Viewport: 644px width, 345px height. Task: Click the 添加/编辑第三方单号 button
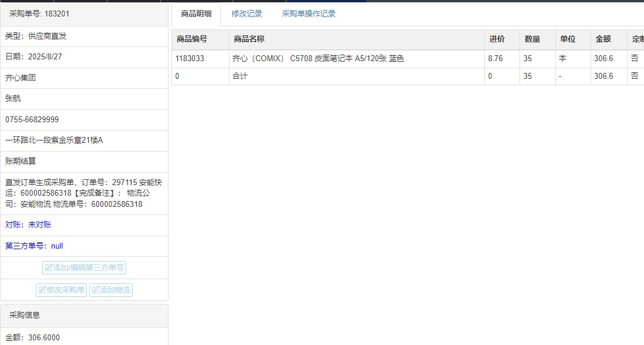tap(84, 267)
